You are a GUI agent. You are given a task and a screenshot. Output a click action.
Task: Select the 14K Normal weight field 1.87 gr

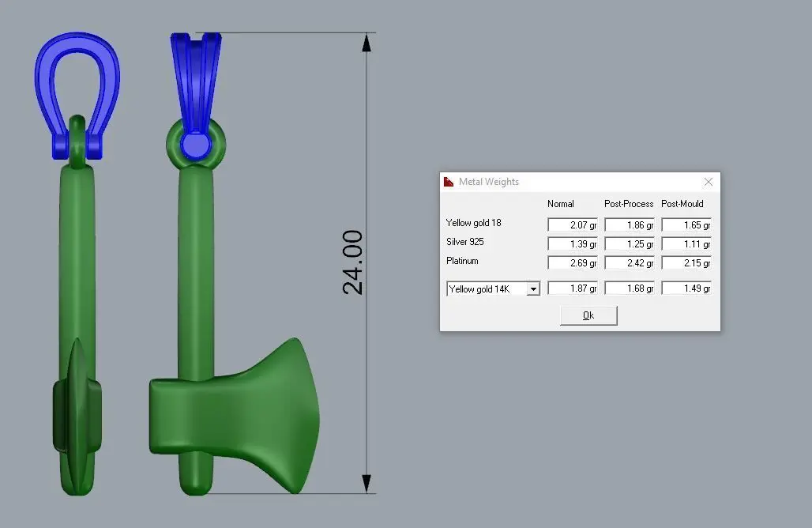[572, 288]
